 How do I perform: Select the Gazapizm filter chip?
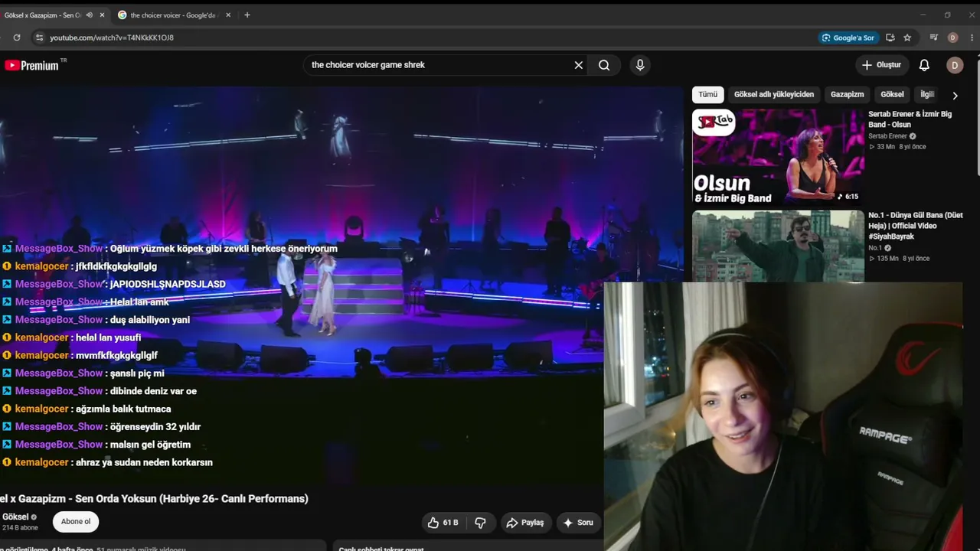[848, 94]
